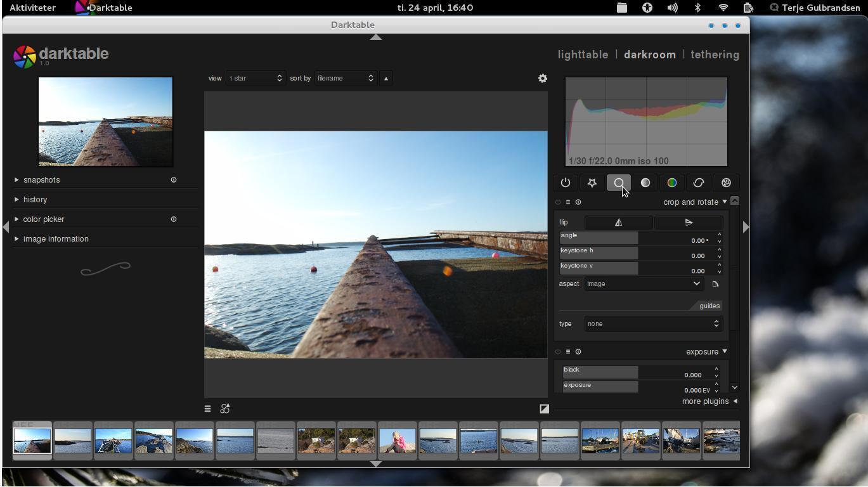The image size is (868, 487).
Task: Enable the crop and rotate module
Action: click(557, 202)
